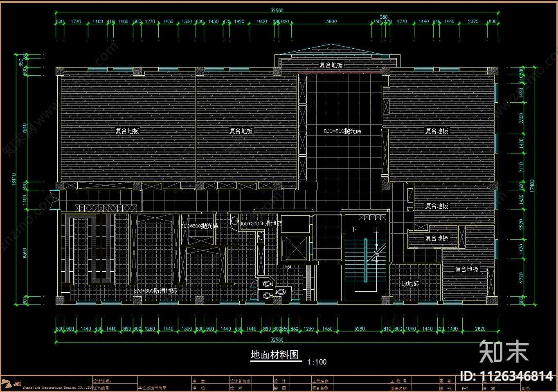
Task: Pick the 3280 dimension text
Action: coord(359,329)
